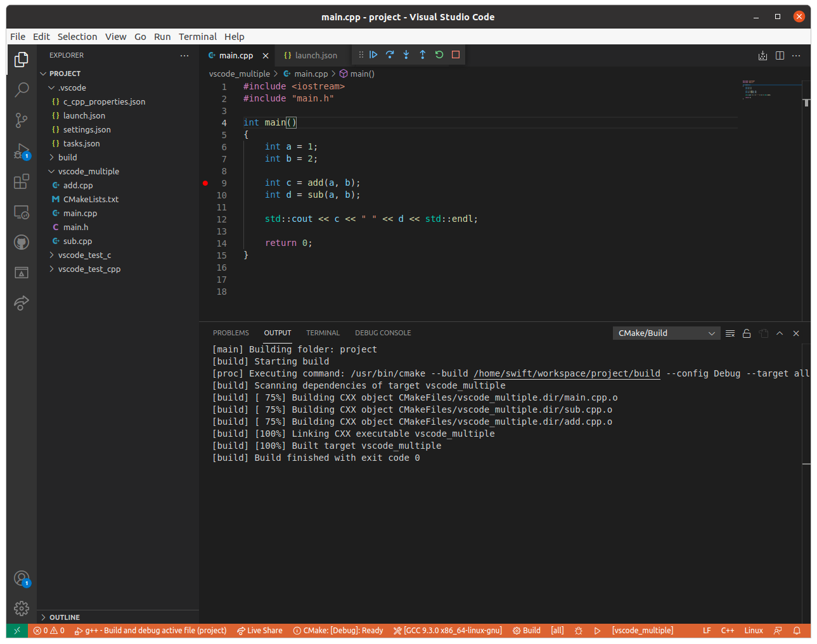Open the Source Control view
Image resolution: width=817 pixels, height=644 pixels.
coord(22,120)
